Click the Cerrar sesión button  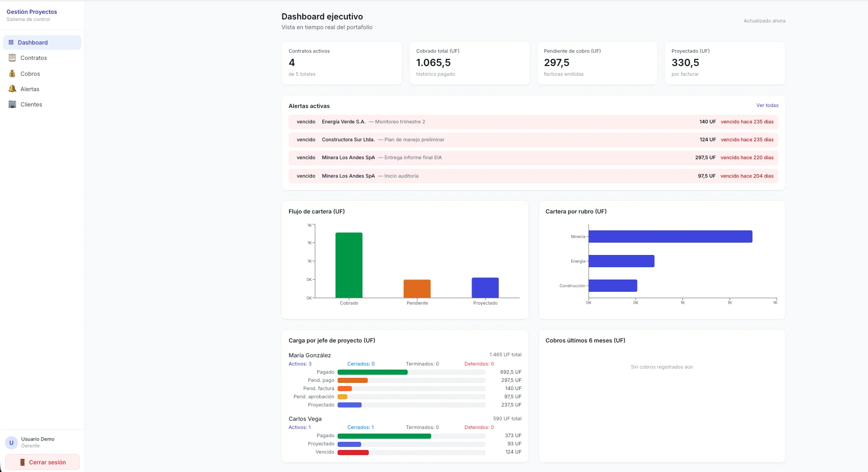[x=42, y=462]
